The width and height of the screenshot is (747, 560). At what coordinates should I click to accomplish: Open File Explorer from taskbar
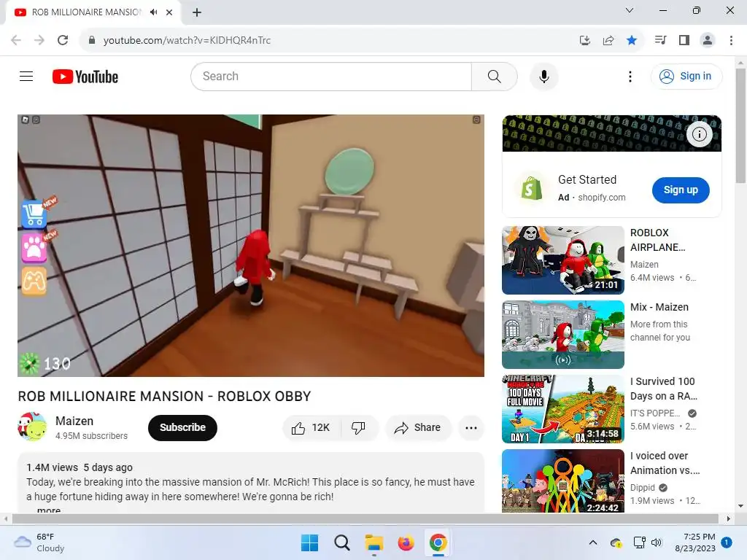click(x=374, y=542)
